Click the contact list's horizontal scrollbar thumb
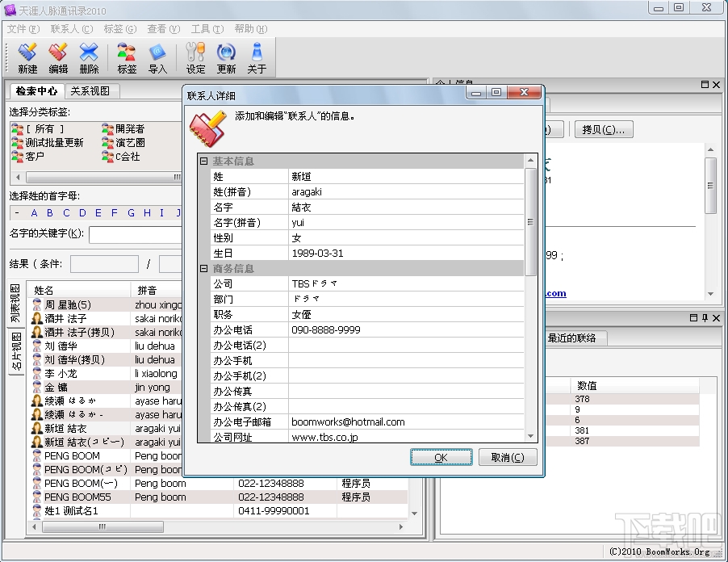The height and width of the screenshot is (562, 728). click(x=103, y=526)
